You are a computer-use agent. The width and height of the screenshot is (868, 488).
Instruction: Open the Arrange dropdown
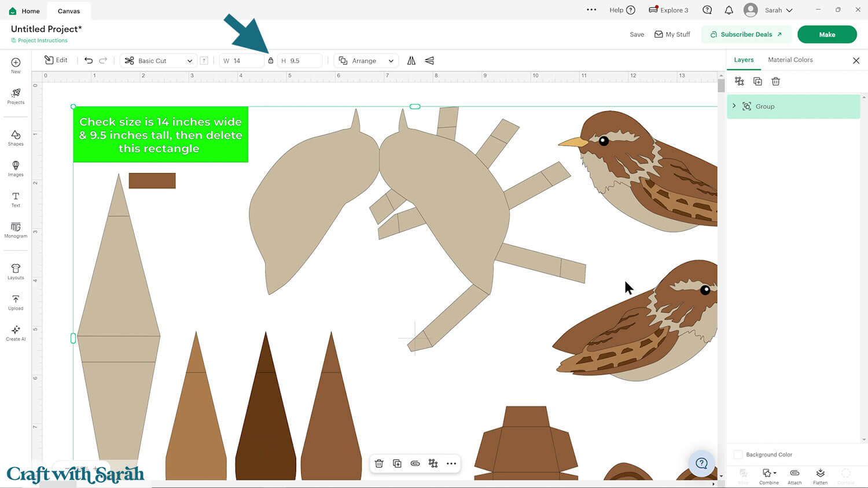click(x=366, y=61)
